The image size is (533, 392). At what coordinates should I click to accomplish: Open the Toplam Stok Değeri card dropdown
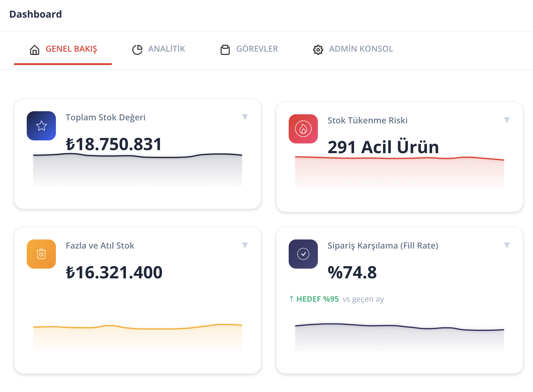pyautogui.click(x=245, y=117)
